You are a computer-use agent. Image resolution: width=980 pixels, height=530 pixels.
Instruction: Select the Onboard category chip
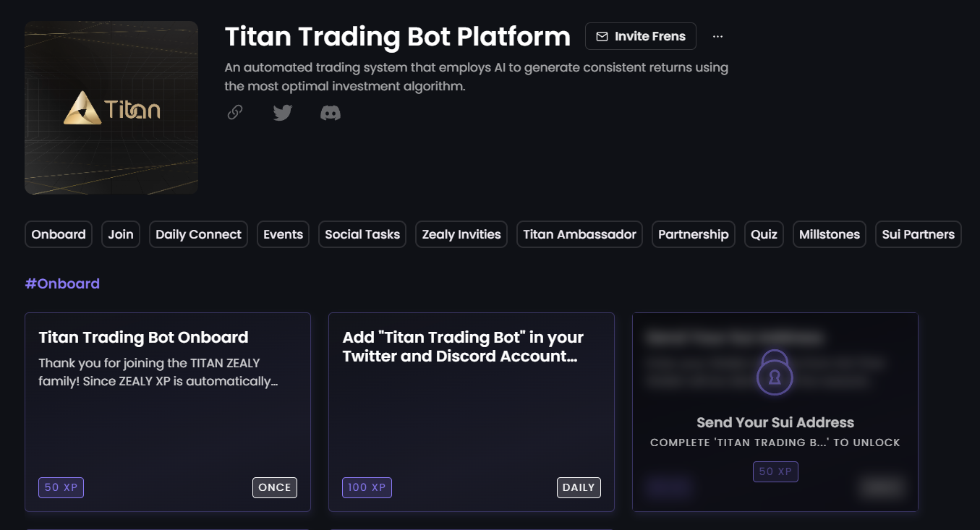58,234
